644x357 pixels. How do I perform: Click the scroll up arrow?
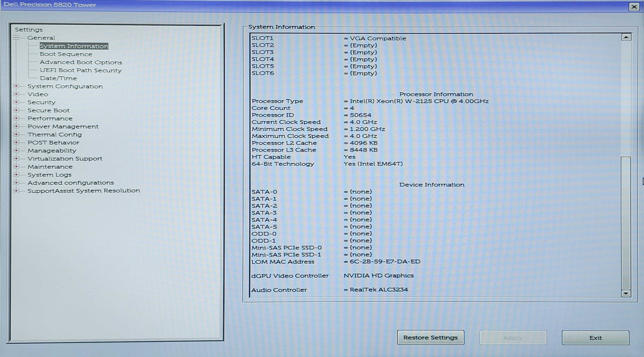pyautogui.click(x=626, y=37)
